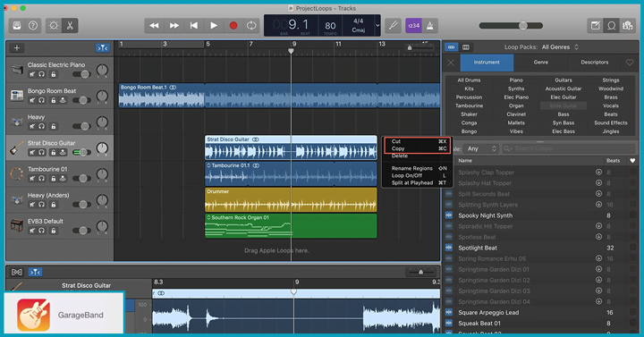Image resolution: width=644 pixels, height=337 pixels.
Task: Toggle Cycle loop mode
Action: pos(251,25)
